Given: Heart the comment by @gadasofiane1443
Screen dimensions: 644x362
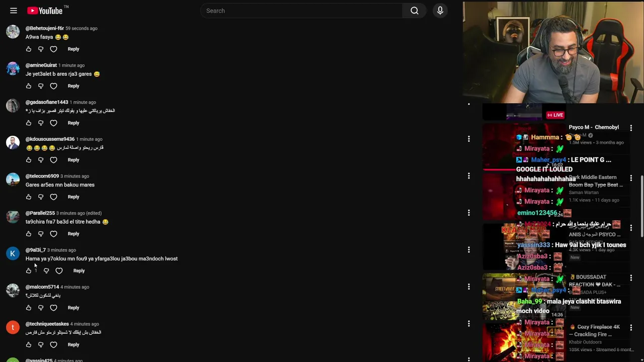Looking at the screenshot, I should click(53, 123).
